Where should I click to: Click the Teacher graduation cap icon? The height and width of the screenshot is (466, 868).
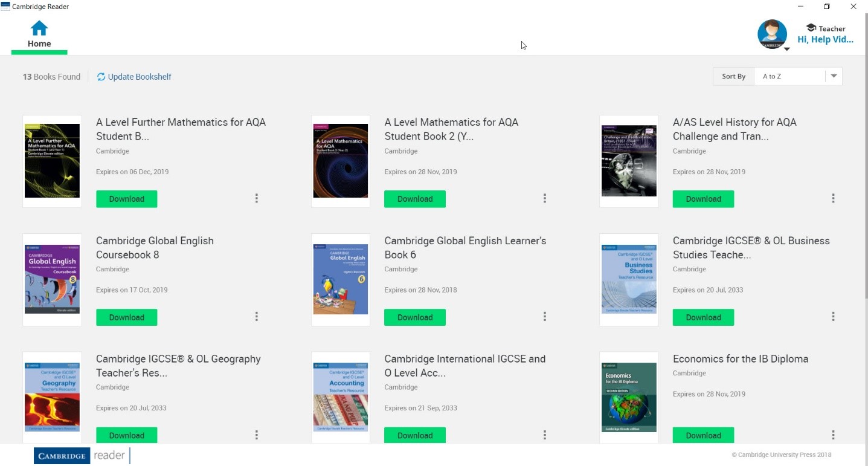(x=811, y=28)
